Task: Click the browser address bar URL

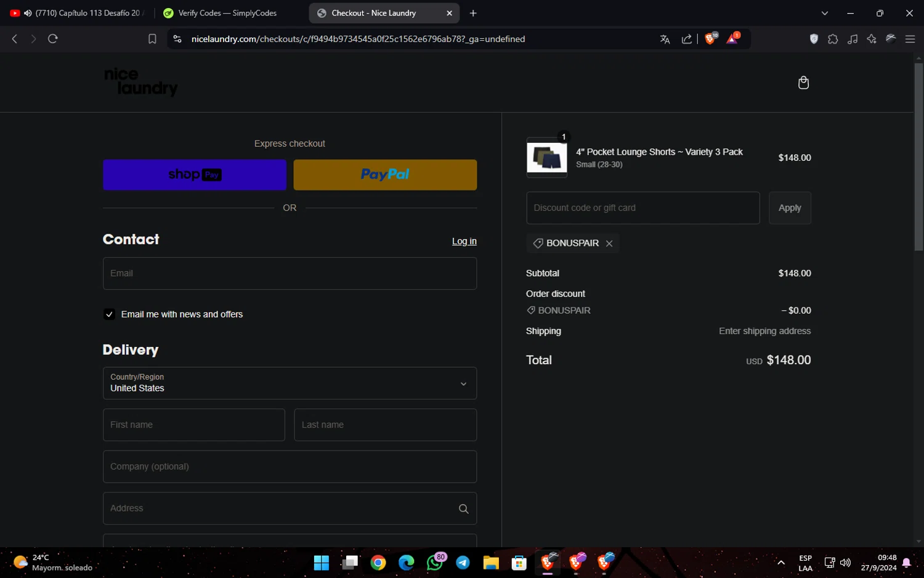Action: (359, 39)
